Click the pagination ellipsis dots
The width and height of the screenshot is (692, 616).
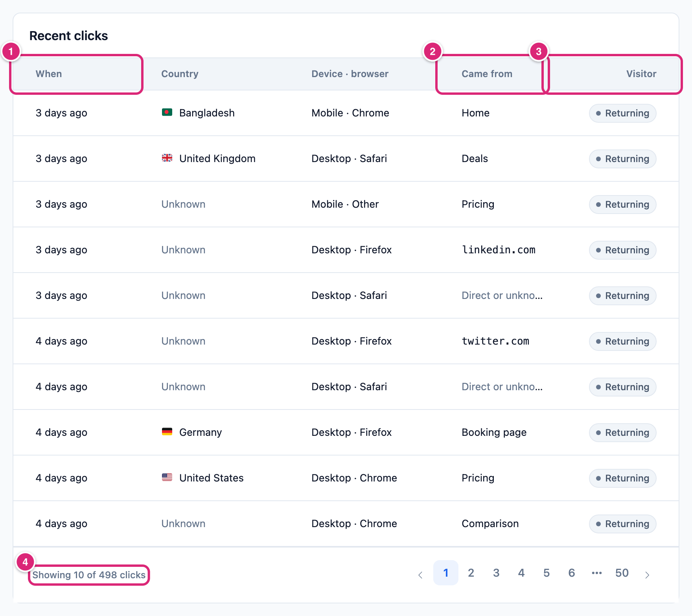(x=597, y=573)
